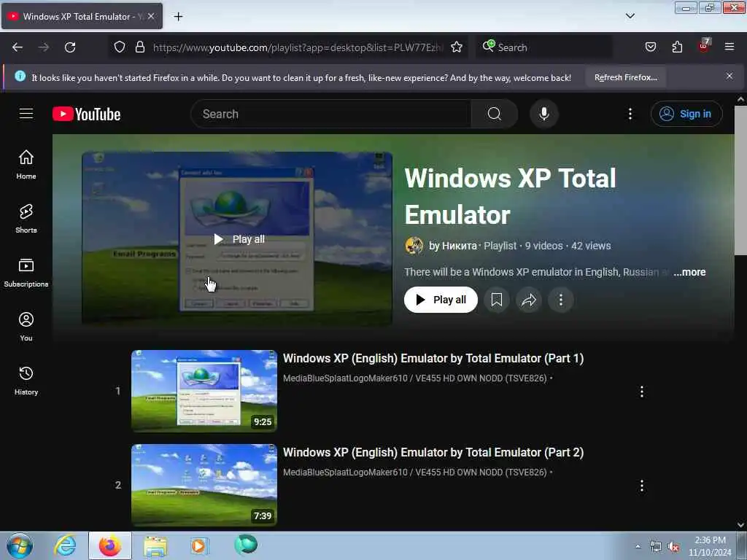Click the large playlist cover thumbnail
The height and width of the screenshot is (560, 747).
point(237,238)
